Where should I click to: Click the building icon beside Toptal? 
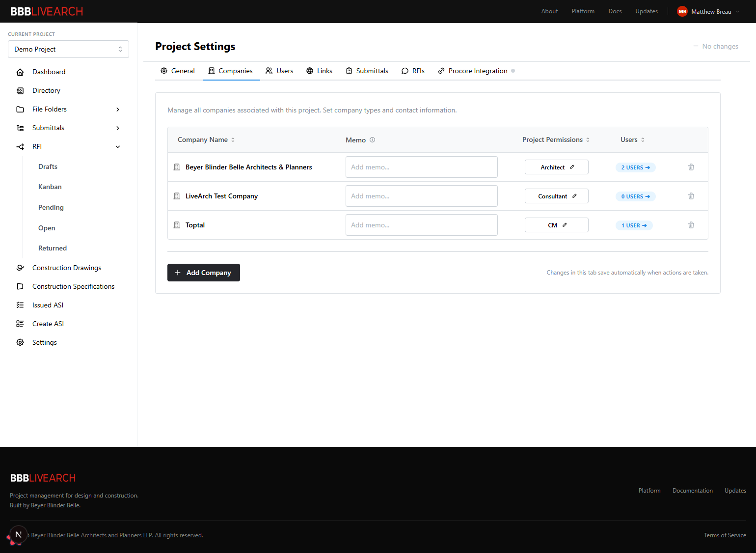tap(177, 225)
